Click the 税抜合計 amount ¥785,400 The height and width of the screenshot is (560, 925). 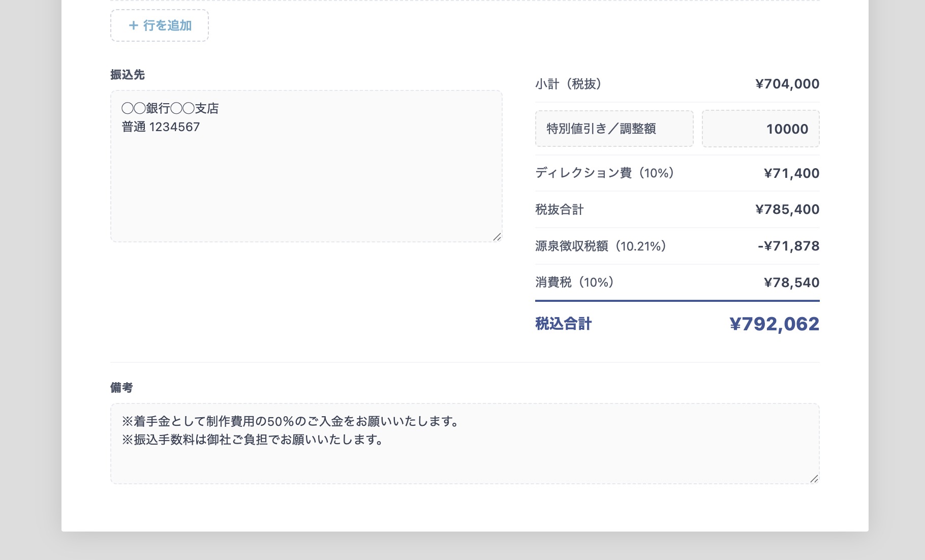[787, 209]
